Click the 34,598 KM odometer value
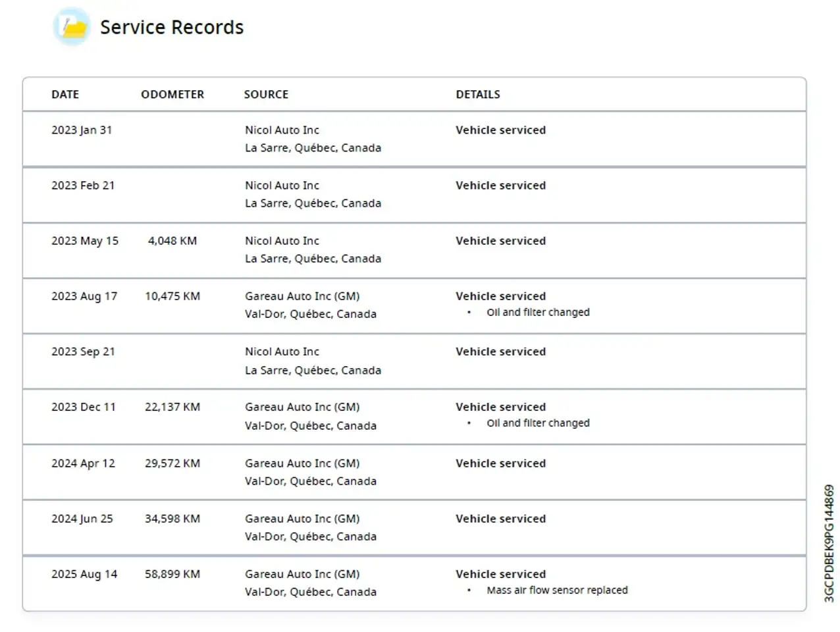This screenshot has height=632, width=840. pyautogui.click(x=172, y=519)
